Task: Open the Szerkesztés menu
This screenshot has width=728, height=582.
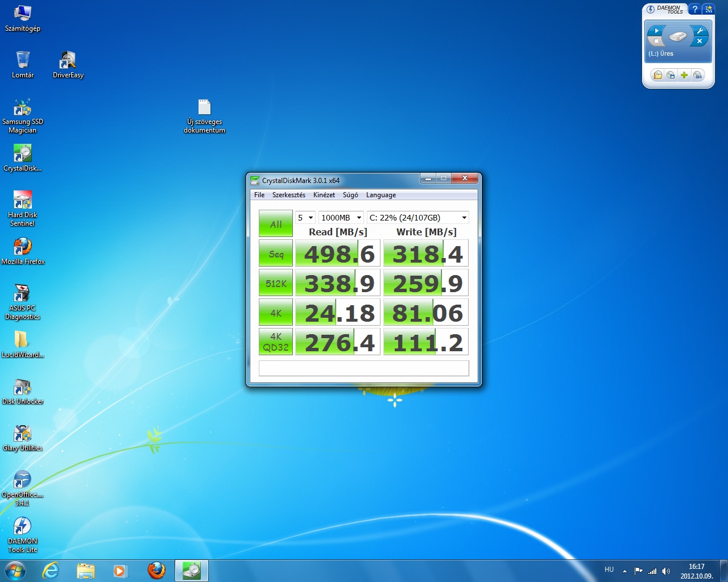Action: (289, 195)
